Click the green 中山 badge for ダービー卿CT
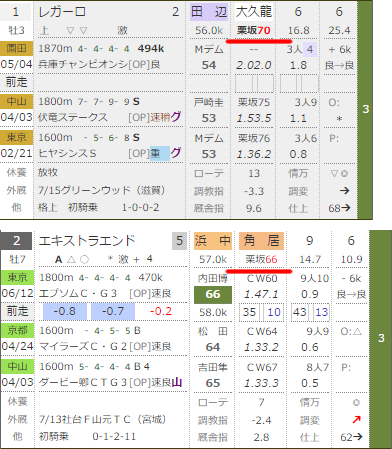392x449 pixels. [x=17, y=366]
